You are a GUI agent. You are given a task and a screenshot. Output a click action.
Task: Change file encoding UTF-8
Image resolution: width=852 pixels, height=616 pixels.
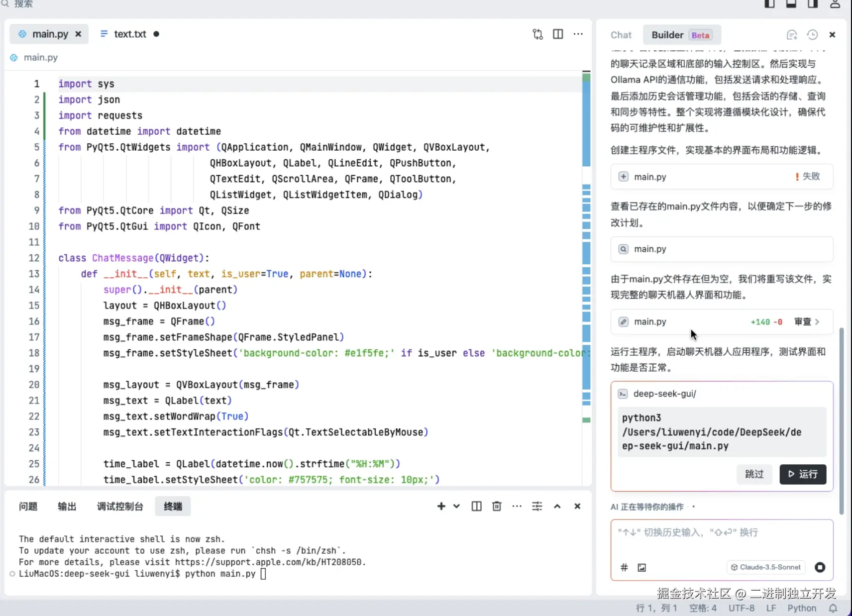[x=742, y=608]
